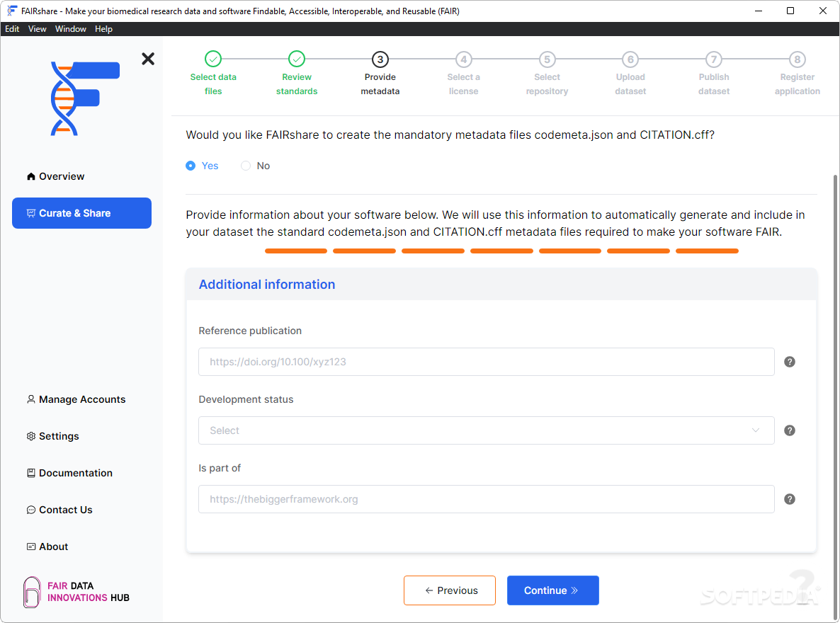Open the Documentation page
Screen dimensions: 840x623
pos(82,473)
